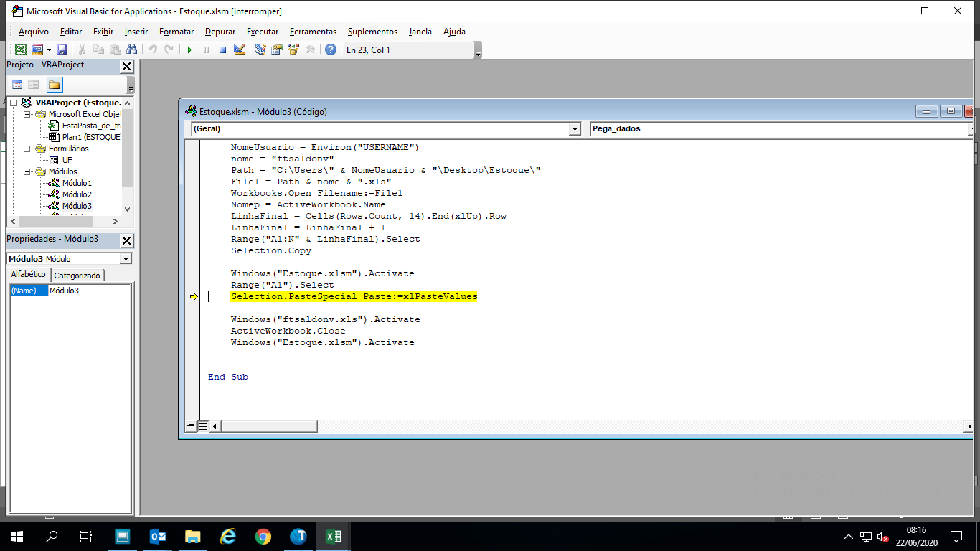This screenshot has width=980, height=551.
Task: Open Properties Window toolbar icon
Action: pos(277,50)
